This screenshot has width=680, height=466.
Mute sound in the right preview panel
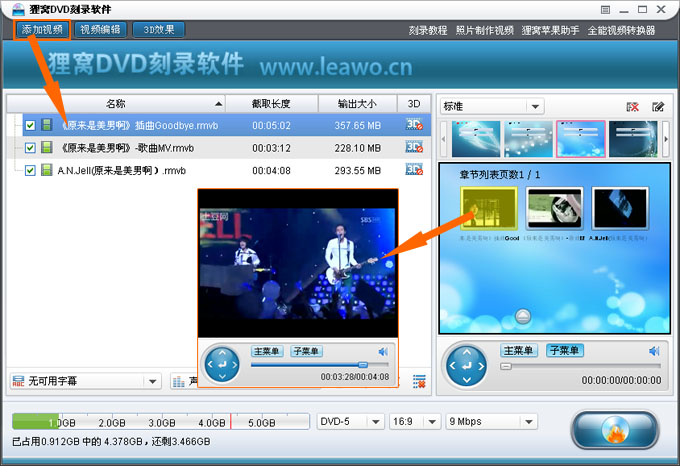click(x=654, y=351)
